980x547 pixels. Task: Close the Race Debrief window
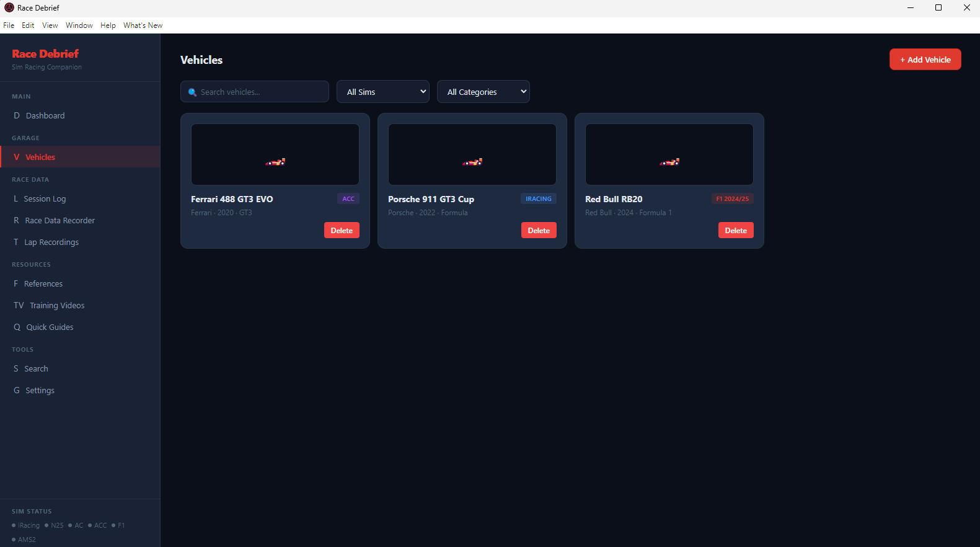(x=966, y=8)
